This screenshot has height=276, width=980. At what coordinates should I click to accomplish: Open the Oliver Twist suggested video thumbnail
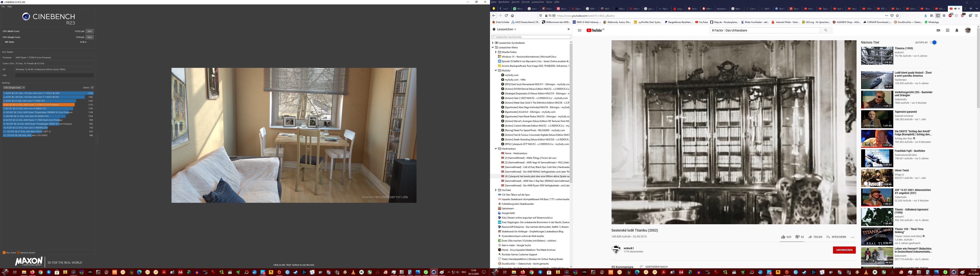pos(877,178)
